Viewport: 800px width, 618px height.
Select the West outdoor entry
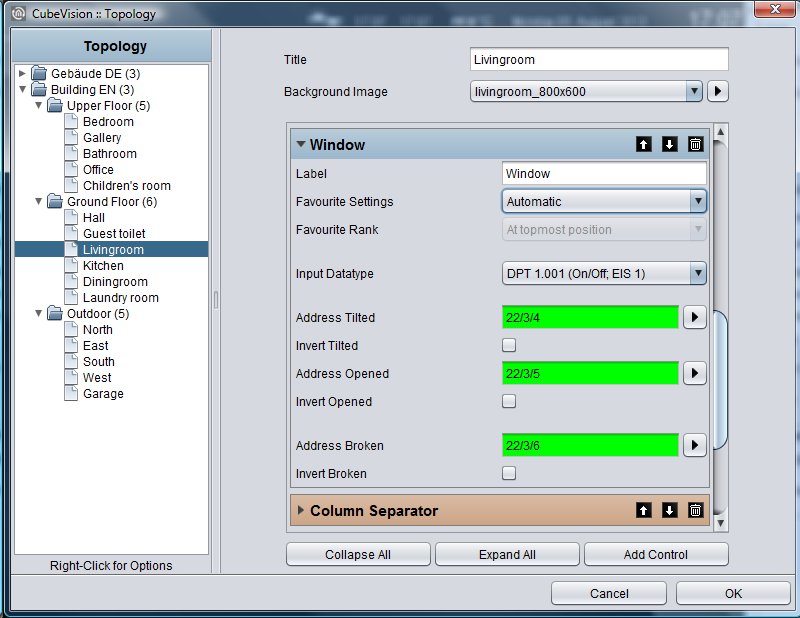tap(97, 378)
